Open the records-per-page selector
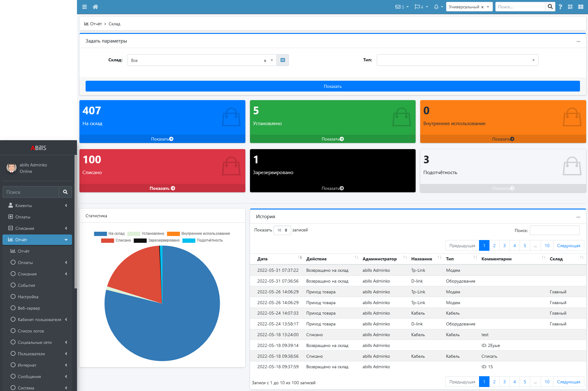The width and height of the screenshot is (588, 391). pyautogui.click(x=282, y=230)
